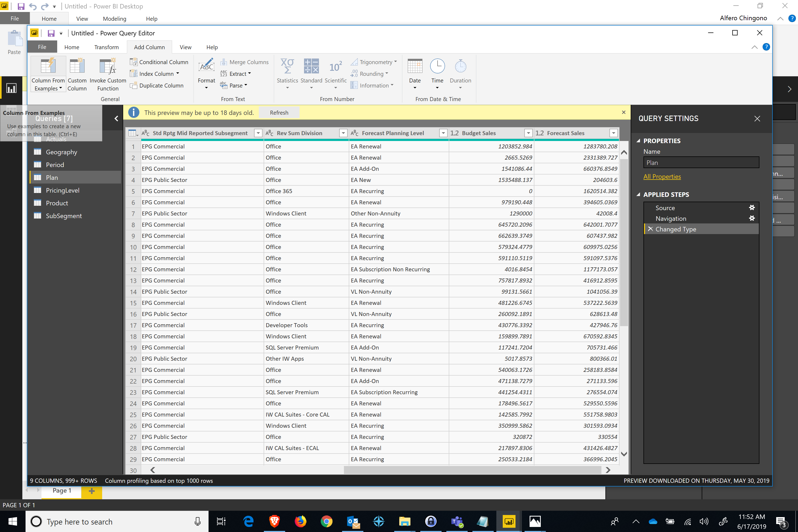This screenshot has width=798, height=532.
Task: Switch to Power Query View tab
Action: point(185,47)
